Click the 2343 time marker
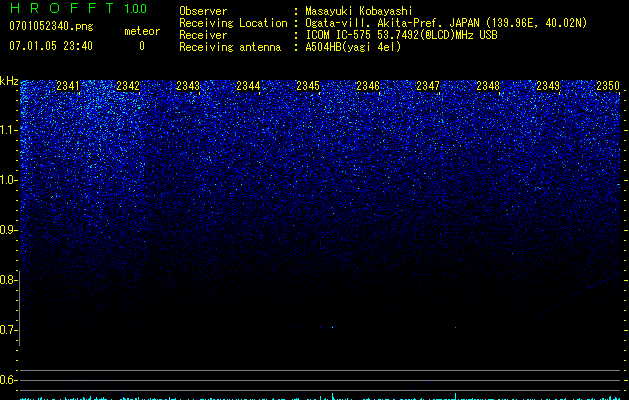 coord(188,85)
